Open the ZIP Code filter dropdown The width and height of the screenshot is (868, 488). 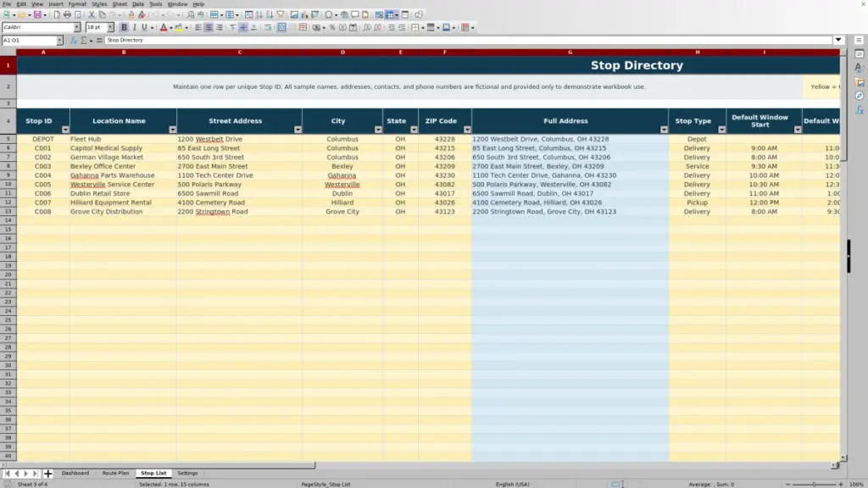point(467,130)
